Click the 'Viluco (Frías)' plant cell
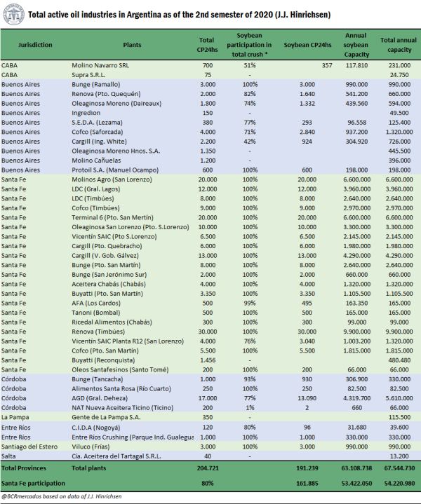The height and width of the screenshot is (504, 421). pos(91,447)
